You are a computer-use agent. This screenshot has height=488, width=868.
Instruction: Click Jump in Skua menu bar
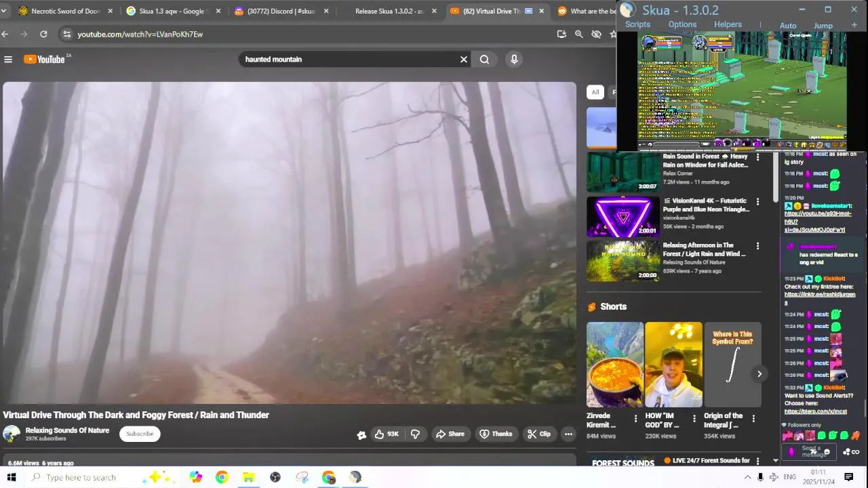click(x=823, y=26)
